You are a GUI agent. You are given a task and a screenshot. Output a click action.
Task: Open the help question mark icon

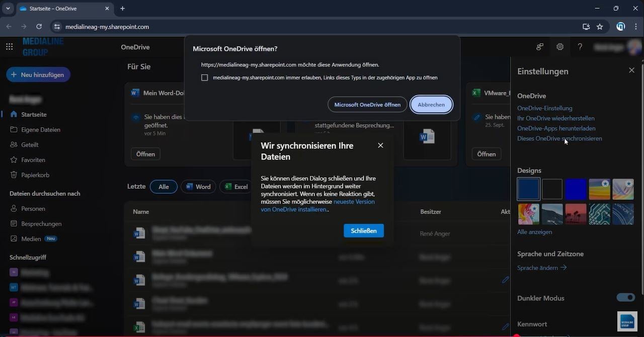pyautogui.click(x=580, y=47)
